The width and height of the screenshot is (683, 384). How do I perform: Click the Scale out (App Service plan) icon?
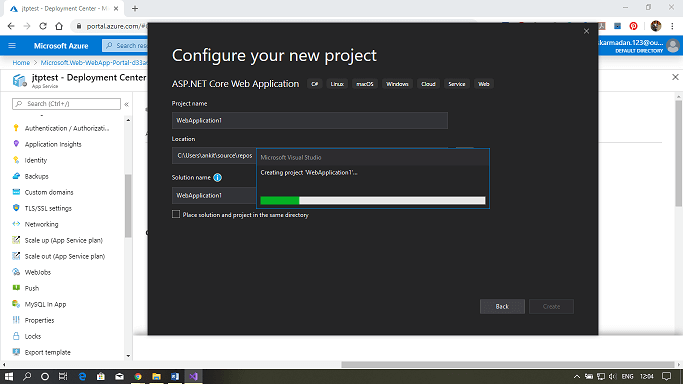coord(16,256)
